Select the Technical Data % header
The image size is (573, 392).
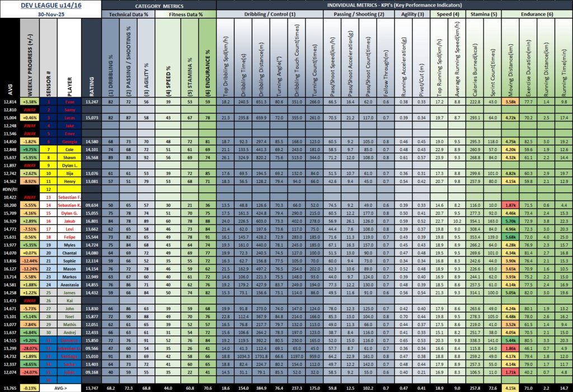128,13
